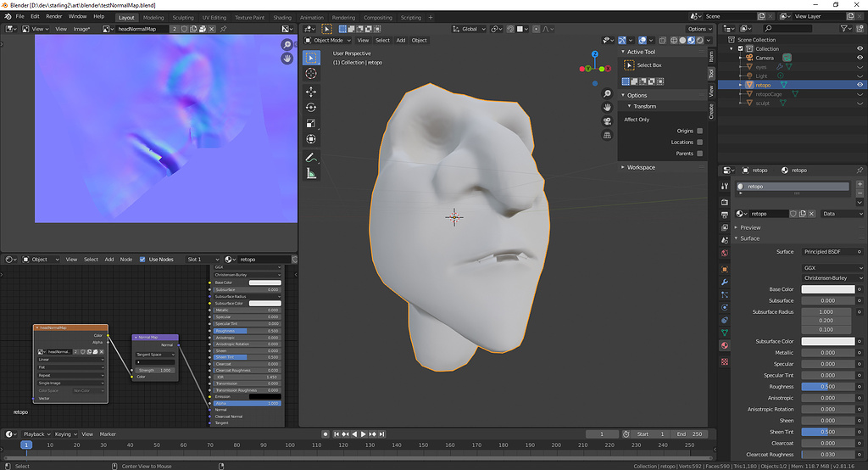Click the Jump to End playback icon
The width and height of the screenshot is (868, 470).
pos(382,434)
